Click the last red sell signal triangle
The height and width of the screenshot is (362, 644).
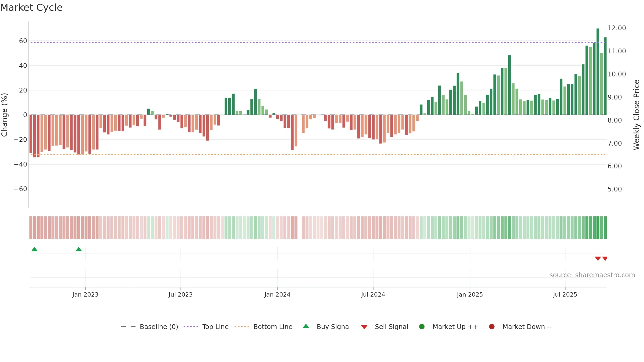pos(605,258)
